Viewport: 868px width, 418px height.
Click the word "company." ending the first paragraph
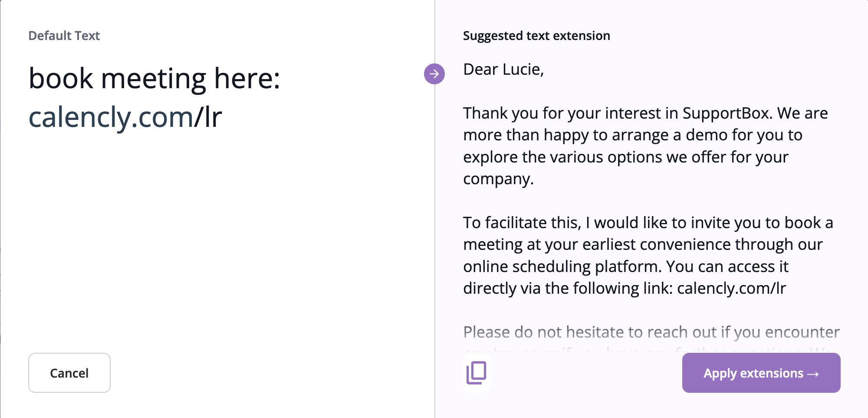pyautogui.click(x=498, y=179)
